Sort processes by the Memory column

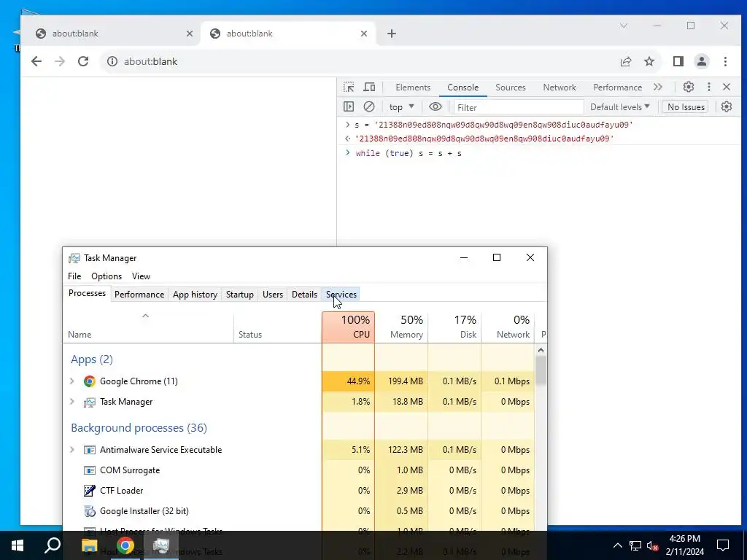[402, 327]
